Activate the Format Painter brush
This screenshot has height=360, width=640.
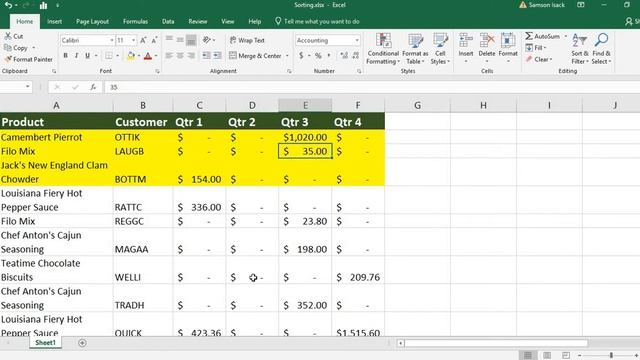tap(8, 59)
